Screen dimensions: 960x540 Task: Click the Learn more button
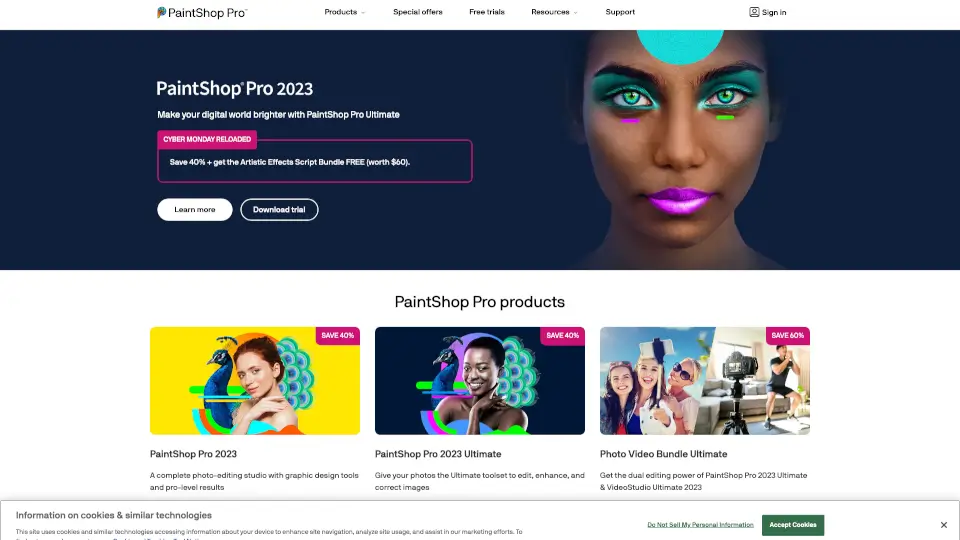(x=195, y=209)
